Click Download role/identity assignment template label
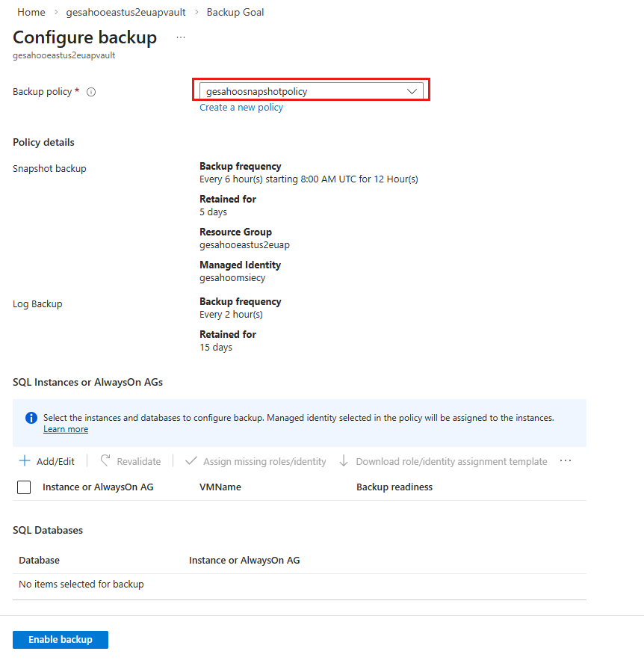 click(x=451, y=462)
